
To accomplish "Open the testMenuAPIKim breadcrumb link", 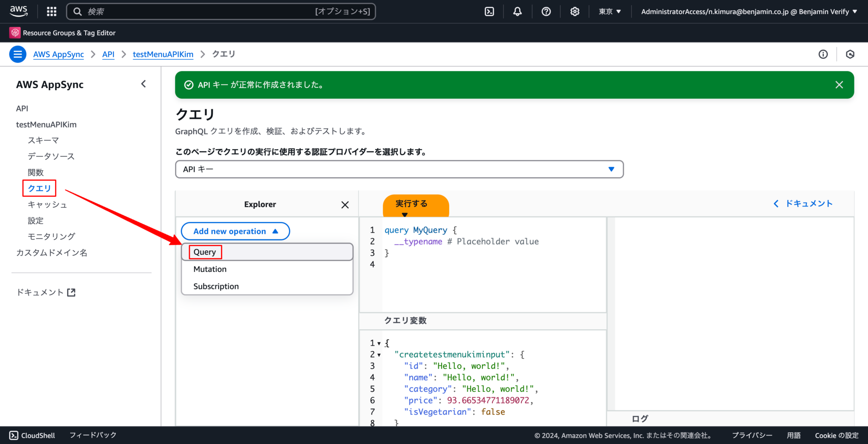I will 163,54.
